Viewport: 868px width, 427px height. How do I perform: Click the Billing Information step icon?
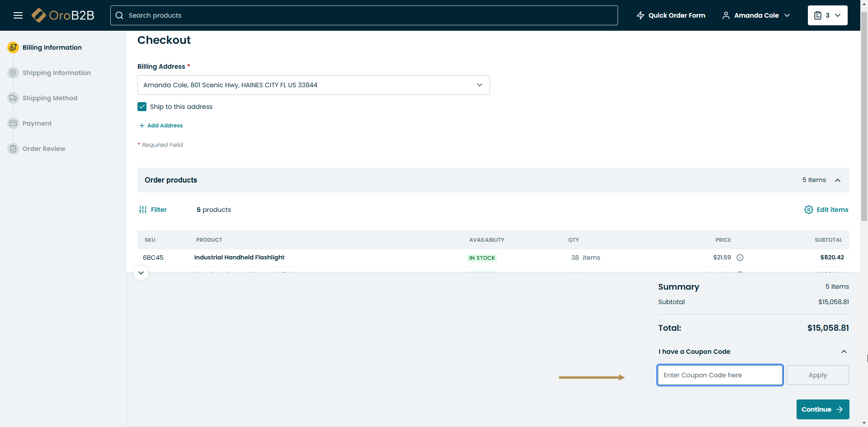click(x=13, y=47)
